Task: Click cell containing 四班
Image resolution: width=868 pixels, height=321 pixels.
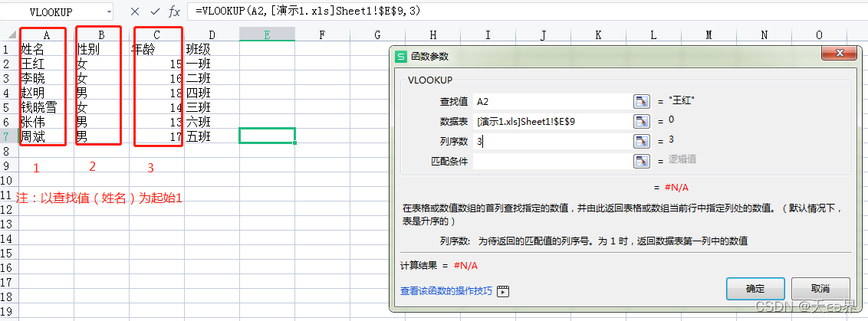Action: click(x=212, y=93)
